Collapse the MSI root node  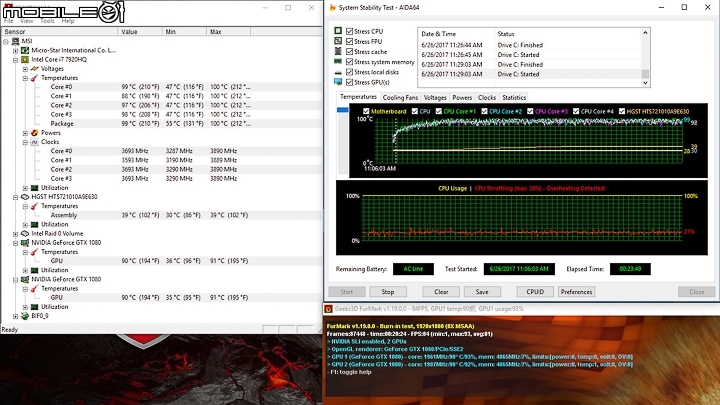tap(6, 42)
